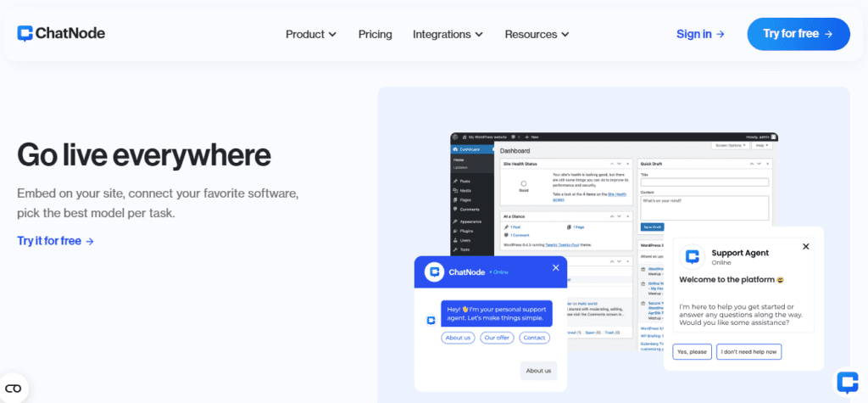Expand the Product dropdown menu
The width and height of the screenshot is (868, 403).
pos(311,35)
